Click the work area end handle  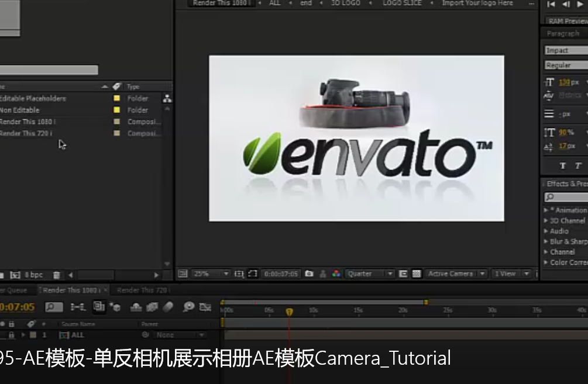pyautogui.click(x=425, y=302)
